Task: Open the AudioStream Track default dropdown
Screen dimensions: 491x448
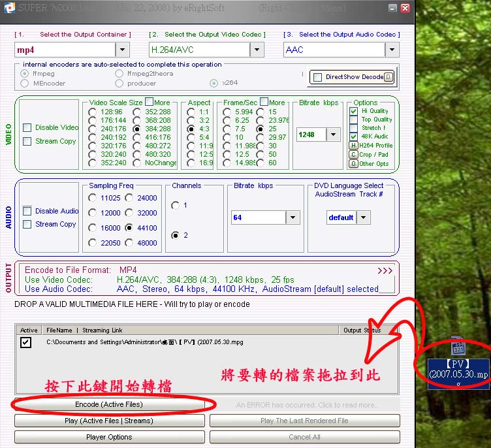Action: pyautogui.click(x=364, y=217)
